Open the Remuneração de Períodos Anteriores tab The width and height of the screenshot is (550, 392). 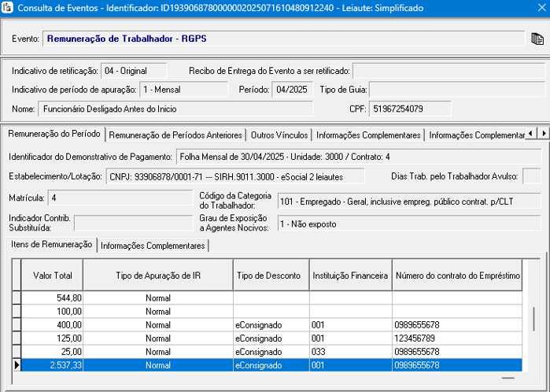pos(175,135)
